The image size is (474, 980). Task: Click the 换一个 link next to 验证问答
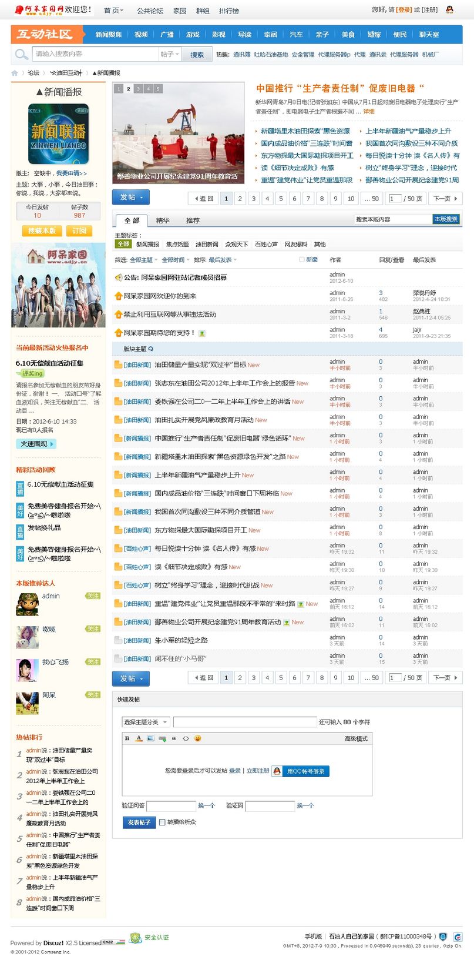coord(206,805)
